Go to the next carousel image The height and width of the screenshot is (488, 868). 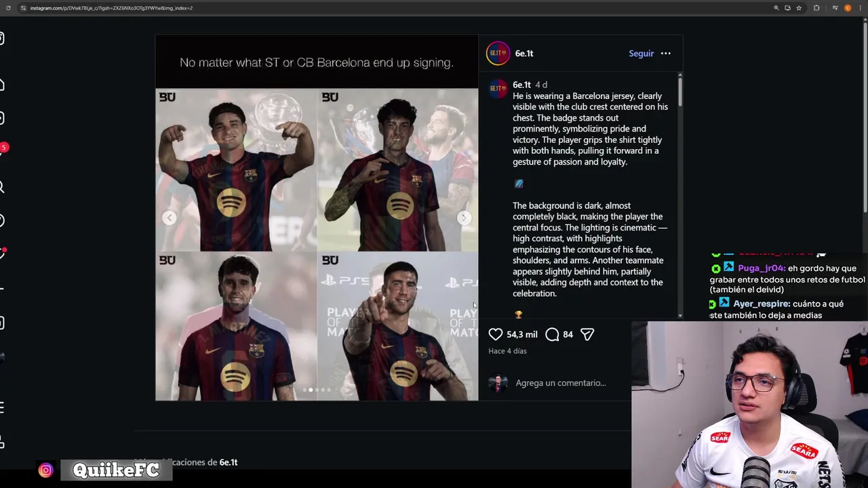[x=464, y=218]
